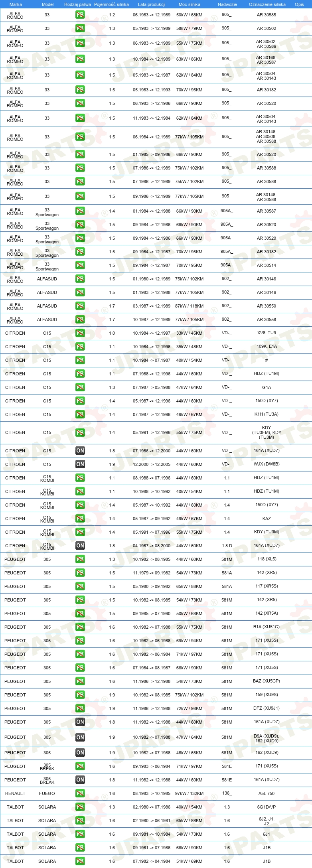Click petrol icon in 109K, E1A row
This screenshot has width=312, height=868.
point(80,347)
